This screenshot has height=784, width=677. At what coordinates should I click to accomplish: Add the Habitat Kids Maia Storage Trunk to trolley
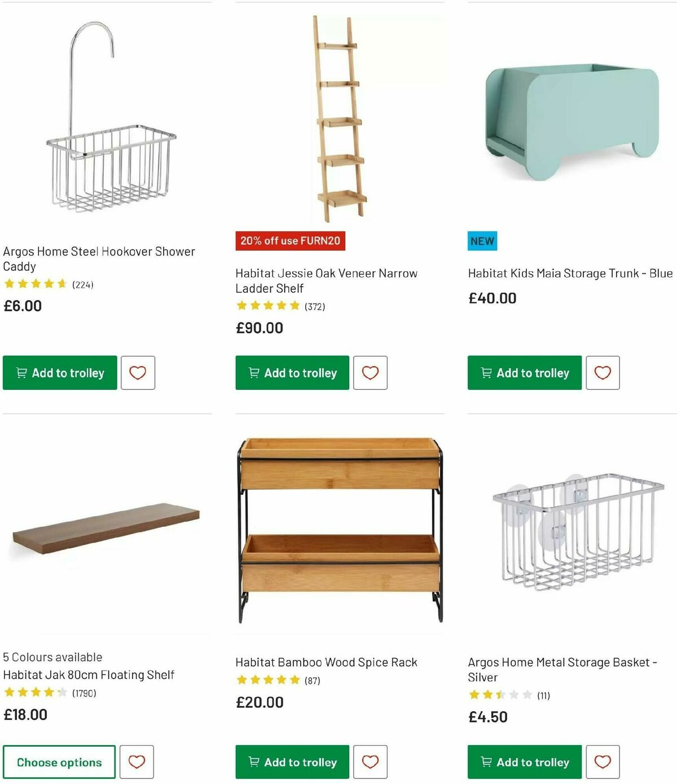(524, 372)
